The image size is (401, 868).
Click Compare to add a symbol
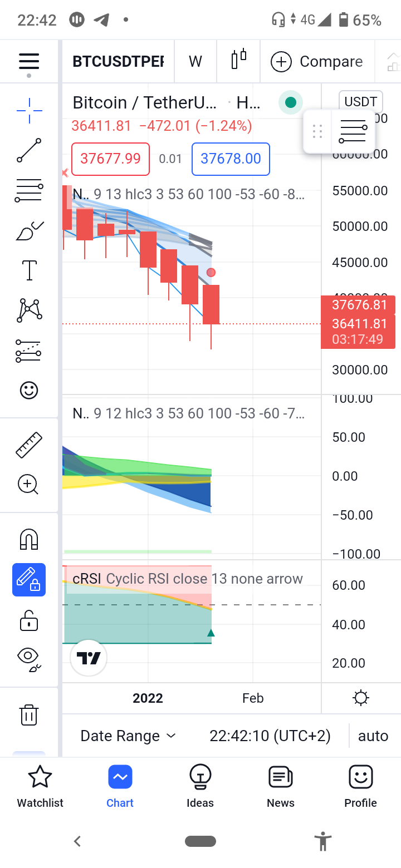click(316, 61)
